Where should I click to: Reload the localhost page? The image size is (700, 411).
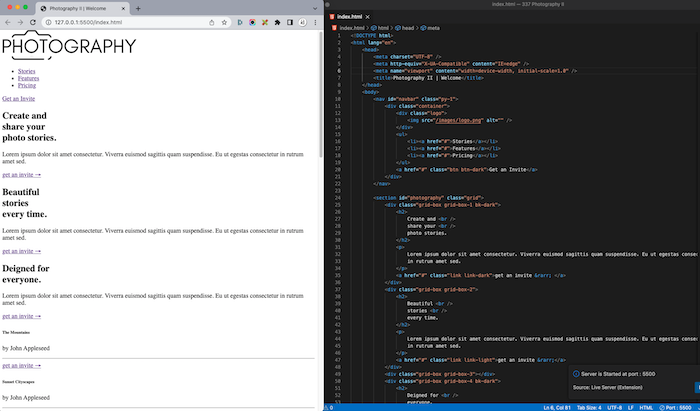[33, 22]
